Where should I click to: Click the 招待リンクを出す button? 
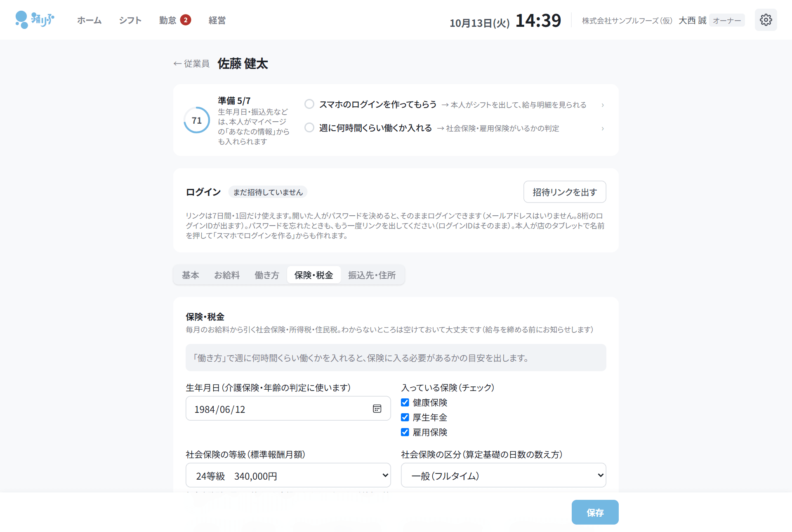(x=565, y=192)
